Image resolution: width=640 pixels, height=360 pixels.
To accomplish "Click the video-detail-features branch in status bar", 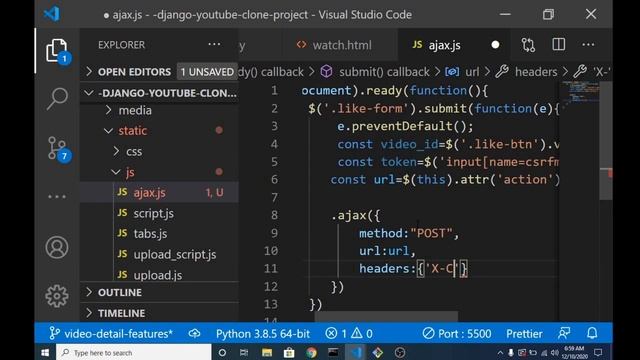I will pos(111,333).
